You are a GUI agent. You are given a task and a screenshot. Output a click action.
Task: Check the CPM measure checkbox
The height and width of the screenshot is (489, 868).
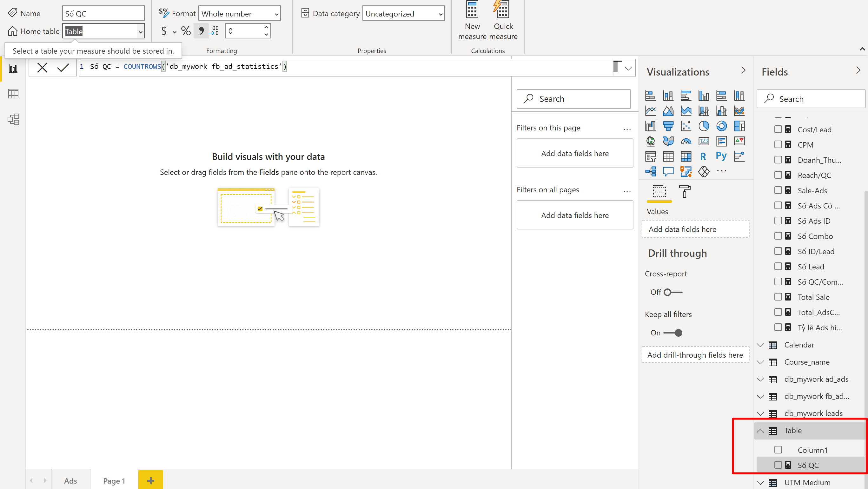pyautogui.click(x=778, y=145)
